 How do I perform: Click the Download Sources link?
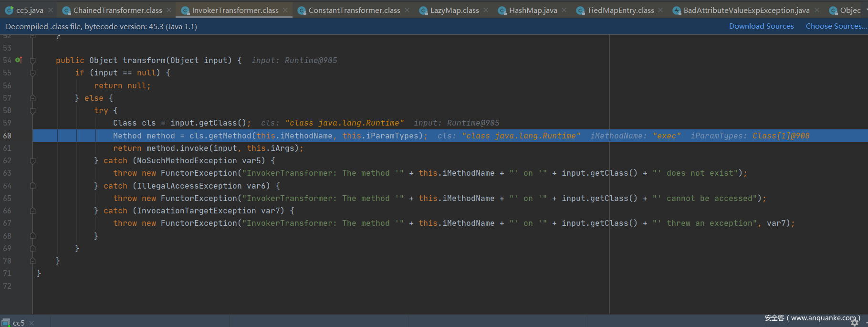[x=761, y=26]
